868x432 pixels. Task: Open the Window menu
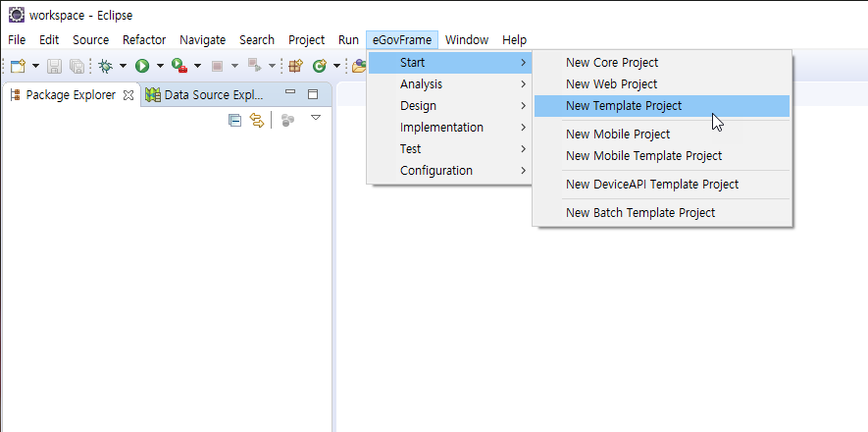tap(467, 40)
